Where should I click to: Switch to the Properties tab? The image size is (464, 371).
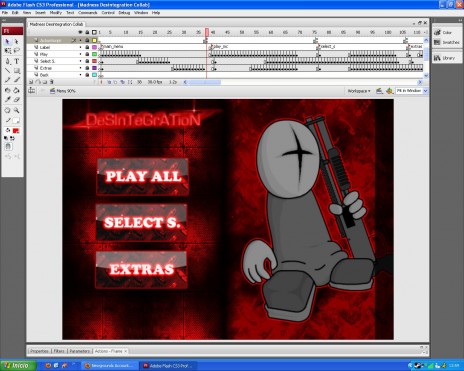(39, 351)
